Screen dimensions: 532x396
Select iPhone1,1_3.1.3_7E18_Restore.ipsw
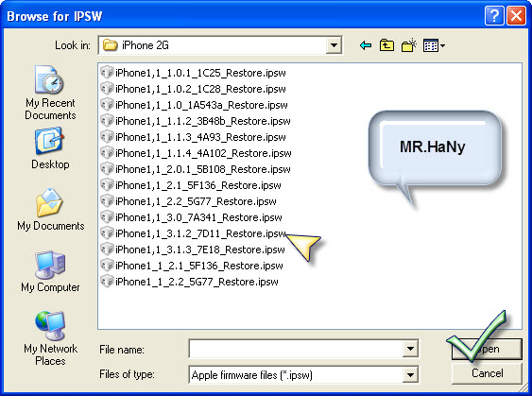click(193, 250)
